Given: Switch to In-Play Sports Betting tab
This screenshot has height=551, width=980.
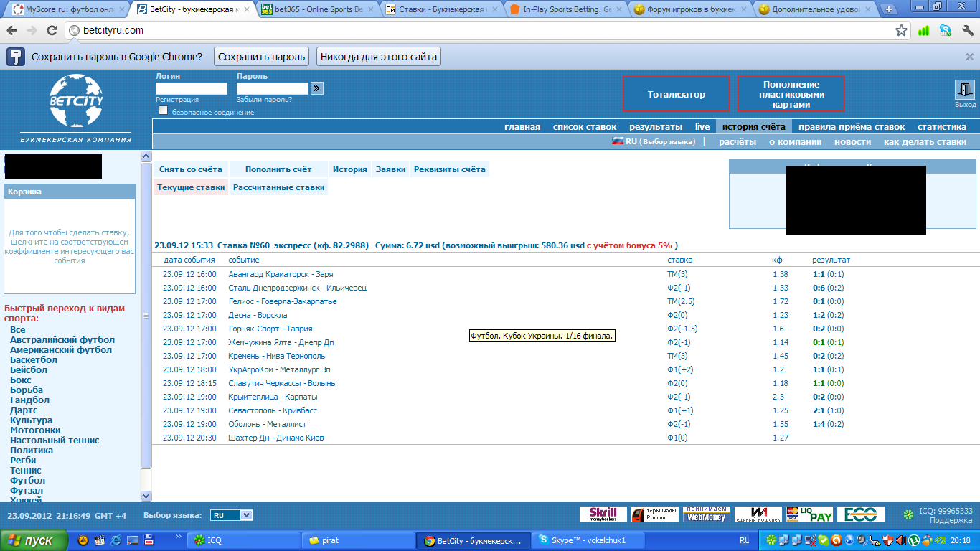Looking at the screenshot, I should [565, 9].
